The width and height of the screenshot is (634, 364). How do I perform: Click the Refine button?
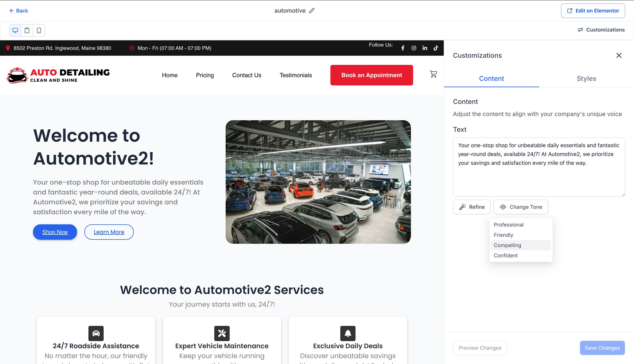(472, 207)
